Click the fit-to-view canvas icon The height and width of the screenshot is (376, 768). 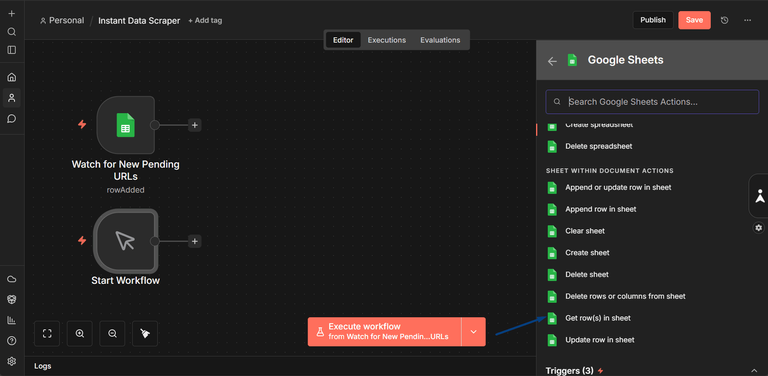(x=47, y=333)
